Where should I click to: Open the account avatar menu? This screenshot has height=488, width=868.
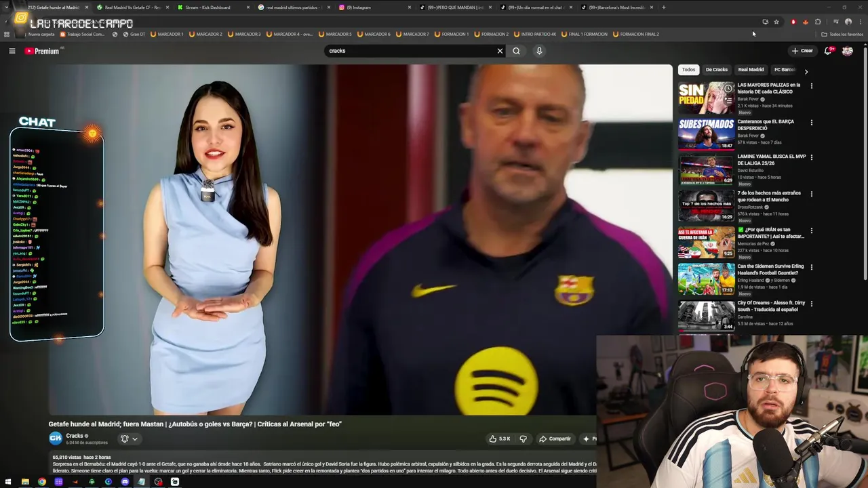847,51
